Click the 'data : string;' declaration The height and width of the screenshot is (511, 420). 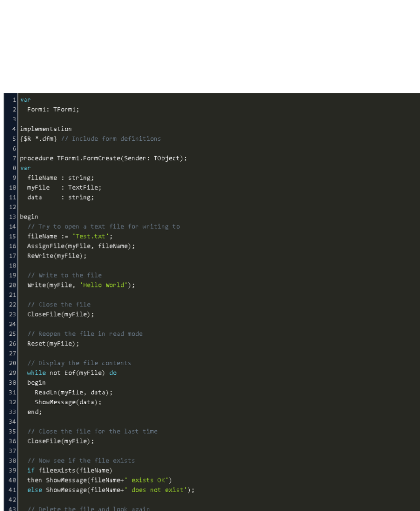[x=60, y=198]
